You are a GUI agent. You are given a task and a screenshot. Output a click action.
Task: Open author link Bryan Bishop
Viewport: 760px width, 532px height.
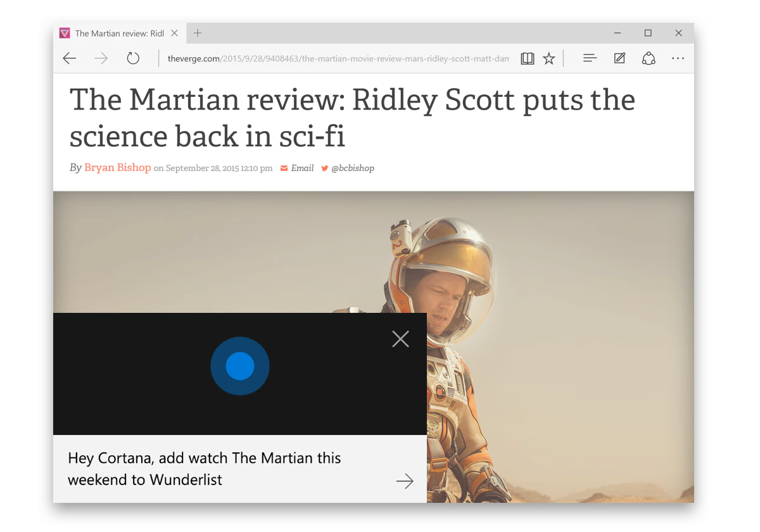pyautogui.click(x=118, y=167)
